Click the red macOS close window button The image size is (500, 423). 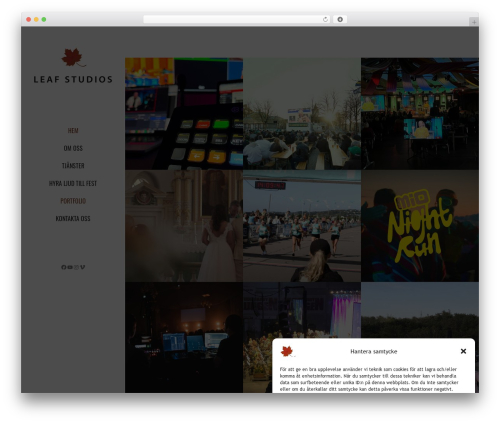[29, 19]
